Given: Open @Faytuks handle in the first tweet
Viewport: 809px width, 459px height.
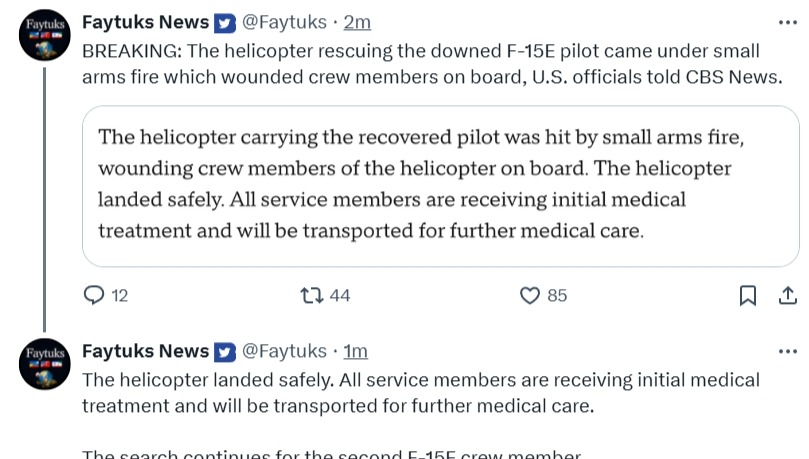Looking at the screenshot, I should click(284, 22).
